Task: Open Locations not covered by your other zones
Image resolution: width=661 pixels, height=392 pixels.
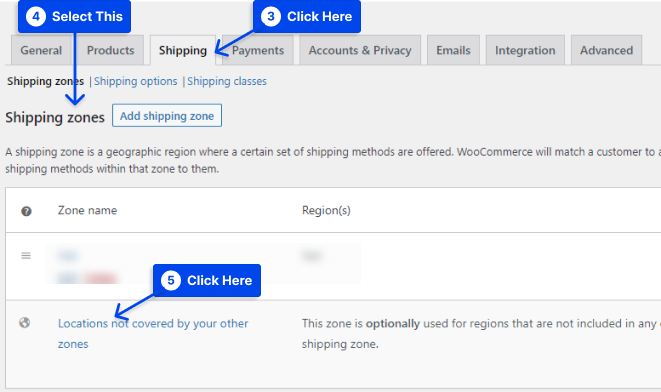Action: tap(153, 333)
